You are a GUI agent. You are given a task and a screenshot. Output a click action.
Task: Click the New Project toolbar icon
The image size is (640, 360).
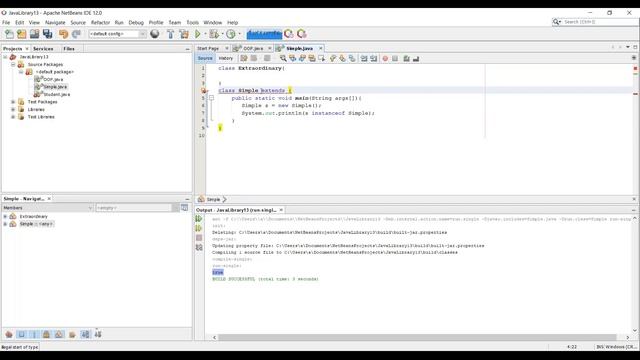pos(22,34)
